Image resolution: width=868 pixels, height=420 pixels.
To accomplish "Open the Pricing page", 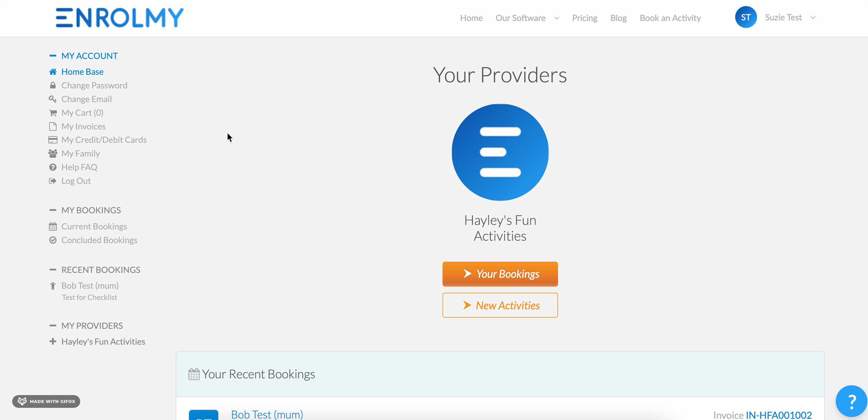I will [585, 18].
